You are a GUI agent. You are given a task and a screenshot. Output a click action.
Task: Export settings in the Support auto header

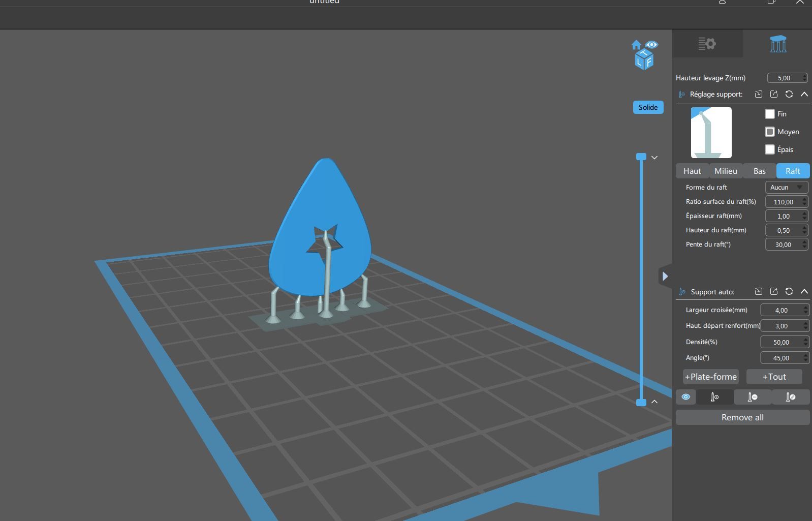coord(774,291)
